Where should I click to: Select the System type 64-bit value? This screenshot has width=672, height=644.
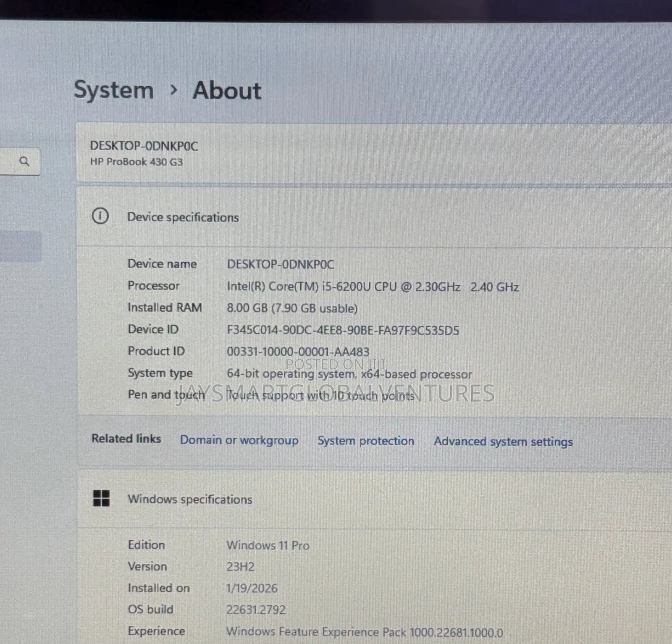pos(349,374)
